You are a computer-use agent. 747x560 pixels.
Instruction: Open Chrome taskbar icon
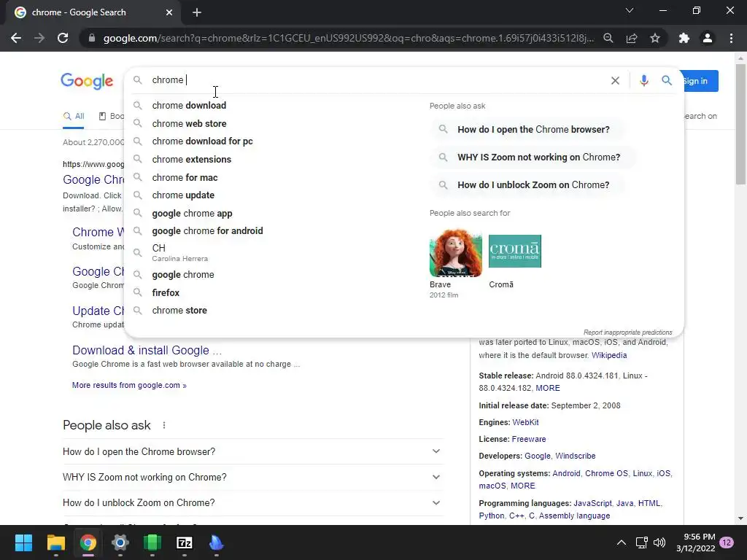(88, 542)
